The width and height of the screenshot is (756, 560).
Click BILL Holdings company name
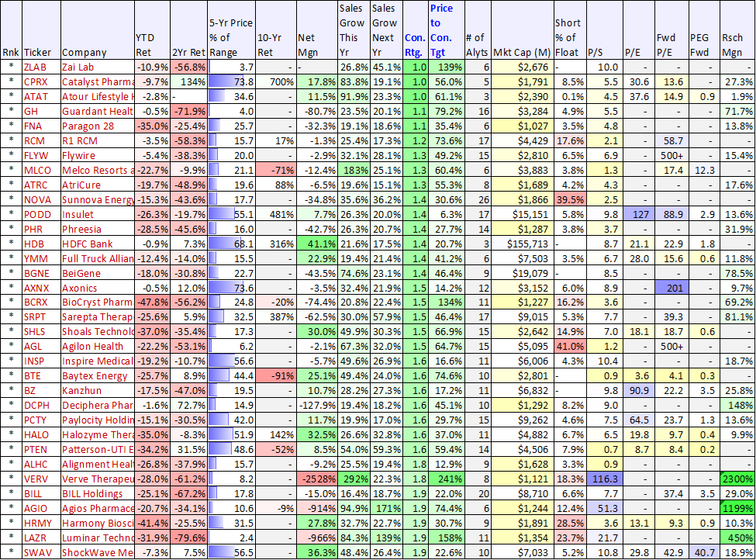[98, 494]
